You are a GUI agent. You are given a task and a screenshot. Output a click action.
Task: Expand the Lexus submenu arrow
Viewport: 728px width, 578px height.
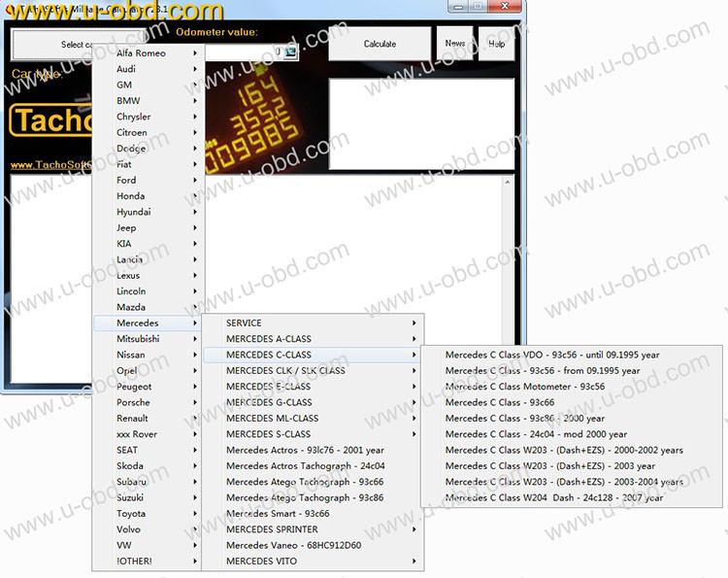click(195, 275)
